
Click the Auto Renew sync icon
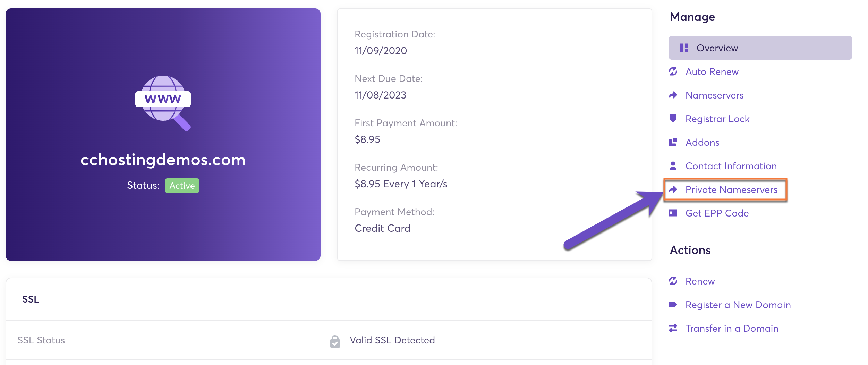[x=673, y=71]
